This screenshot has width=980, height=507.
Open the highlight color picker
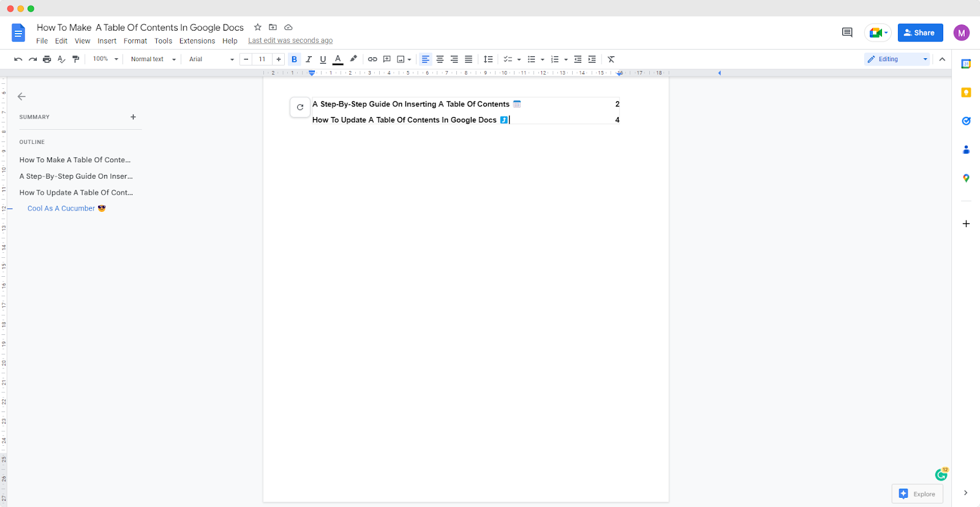point(353,59)
